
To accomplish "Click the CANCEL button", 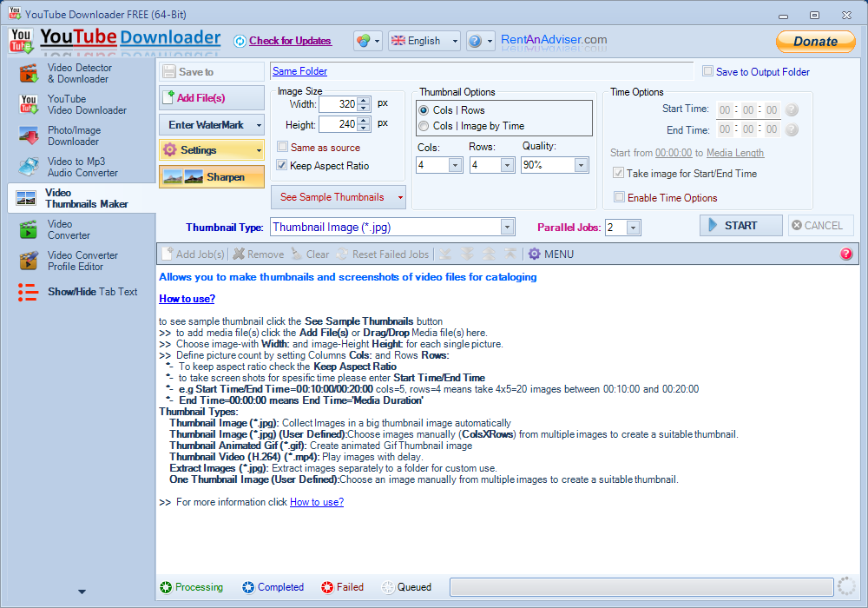I will 820,225.
